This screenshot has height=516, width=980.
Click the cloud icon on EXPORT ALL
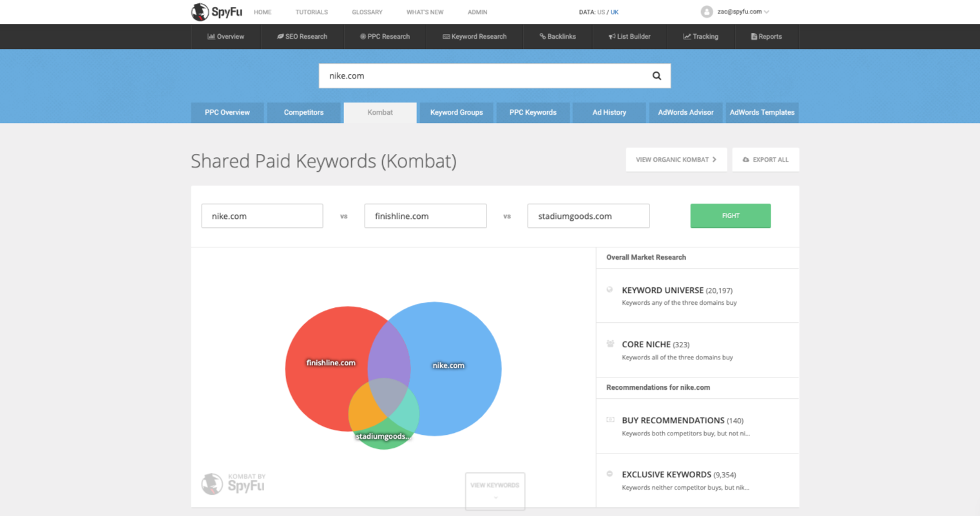point(746,160)
